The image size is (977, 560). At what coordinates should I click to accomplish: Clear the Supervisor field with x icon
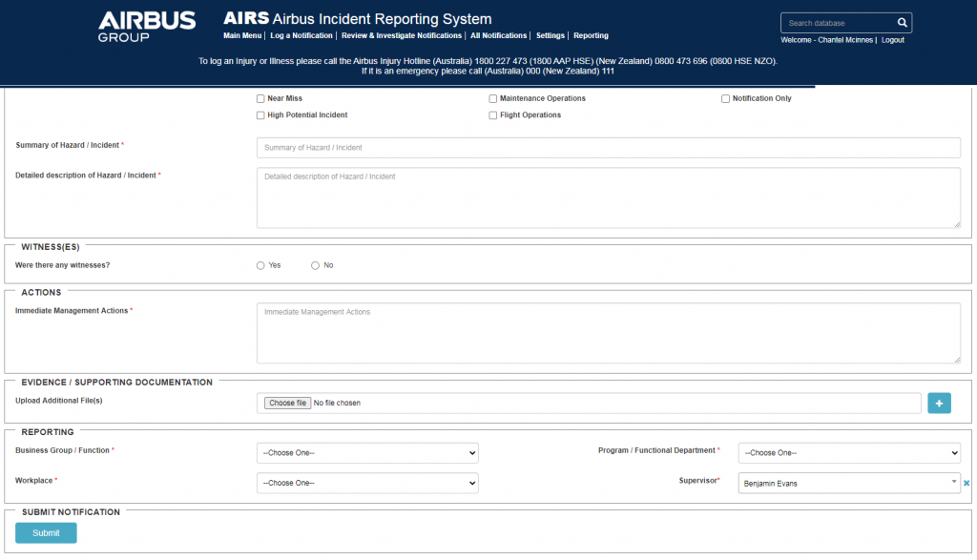(x=967, y=484)
